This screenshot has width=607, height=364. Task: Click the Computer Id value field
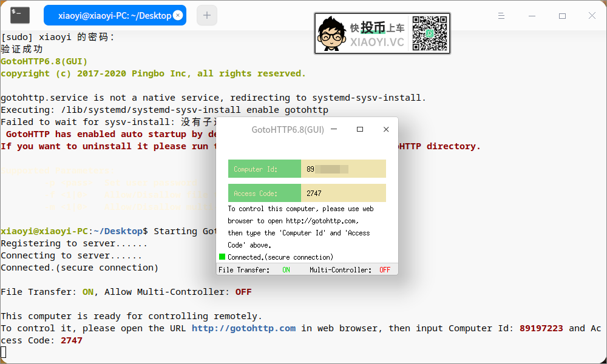pyautogui.click(x=344, y=169)
